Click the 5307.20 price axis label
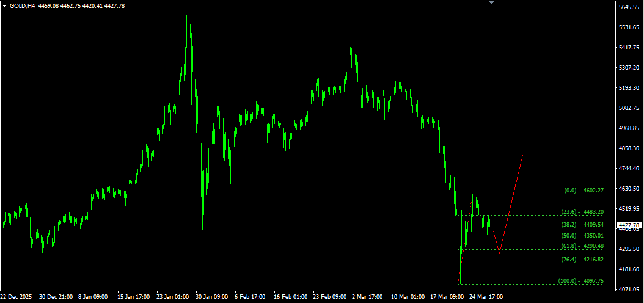This screenshot has width=644, height=303. [x=629, y=68]
